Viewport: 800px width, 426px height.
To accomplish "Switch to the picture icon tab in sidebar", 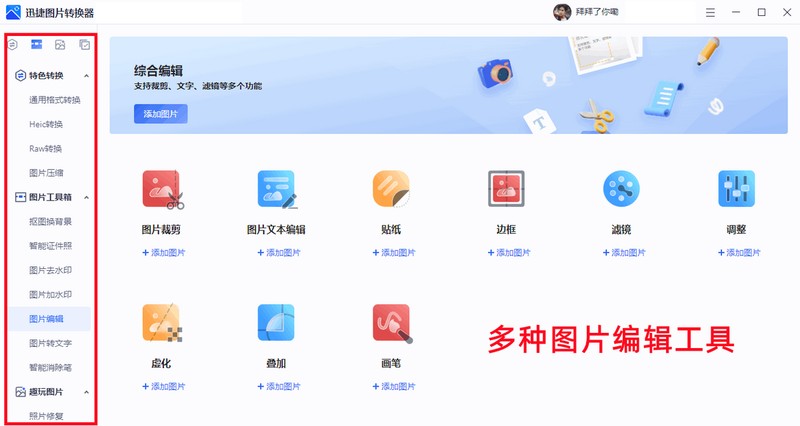I will coord(60,45).
